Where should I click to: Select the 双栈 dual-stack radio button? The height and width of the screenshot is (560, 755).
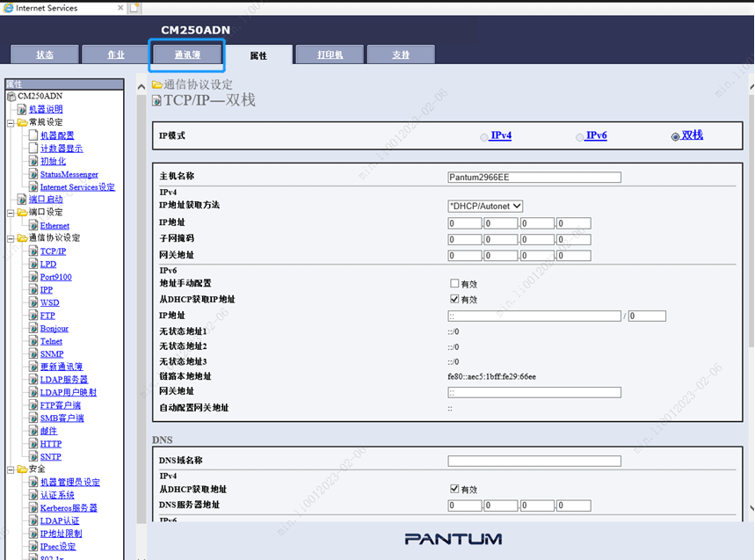tap(676, 137)
